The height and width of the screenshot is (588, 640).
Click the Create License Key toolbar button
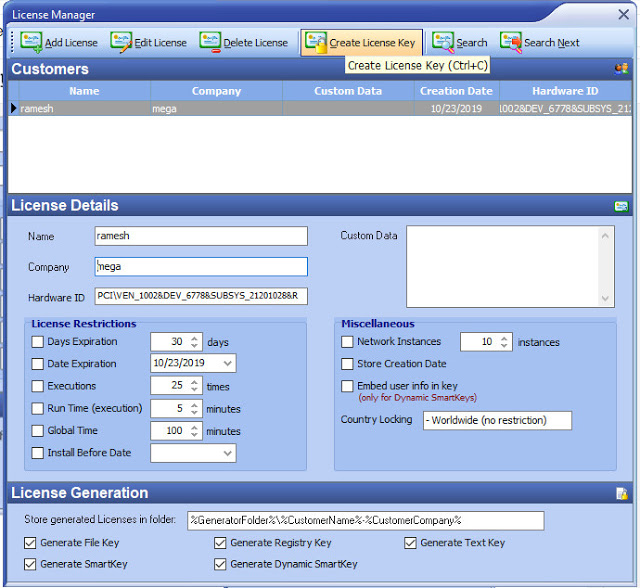[x=361, y=42]
